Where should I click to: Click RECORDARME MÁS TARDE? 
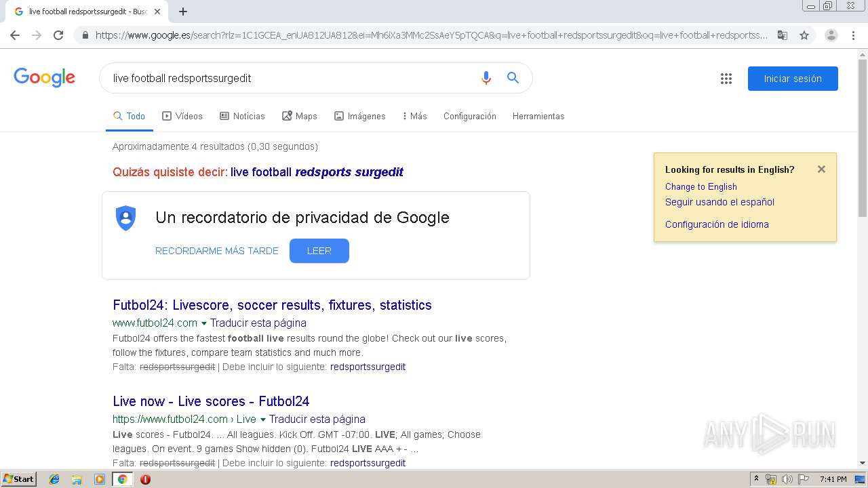pyautogui.click(x=217, y=251)
